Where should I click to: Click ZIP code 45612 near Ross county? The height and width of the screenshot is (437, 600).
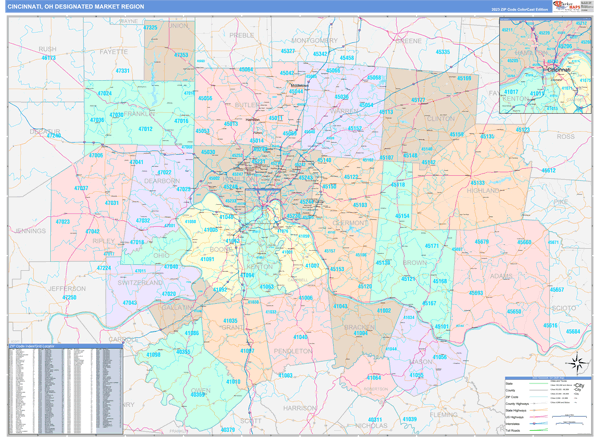tap(548, 170)
